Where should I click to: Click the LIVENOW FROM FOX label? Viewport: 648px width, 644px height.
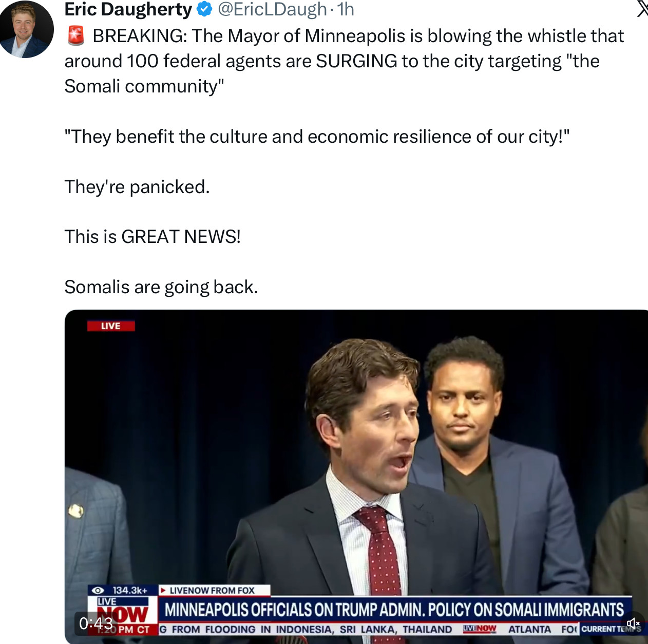click(212, 591)
